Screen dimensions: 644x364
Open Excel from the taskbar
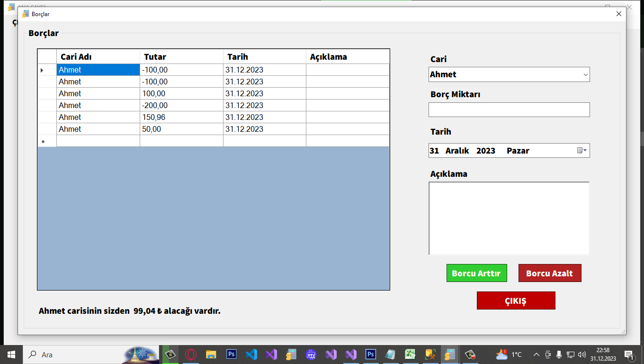410,355
